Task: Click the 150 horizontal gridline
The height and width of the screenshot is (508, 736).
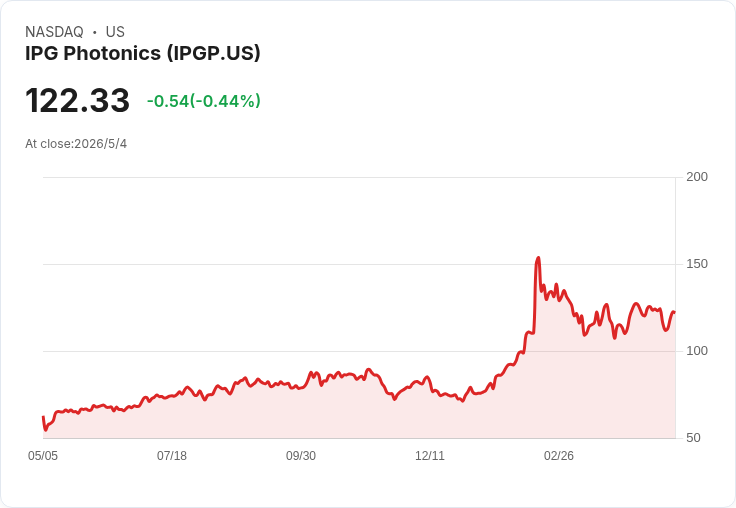Action: [x=359, y=264]
